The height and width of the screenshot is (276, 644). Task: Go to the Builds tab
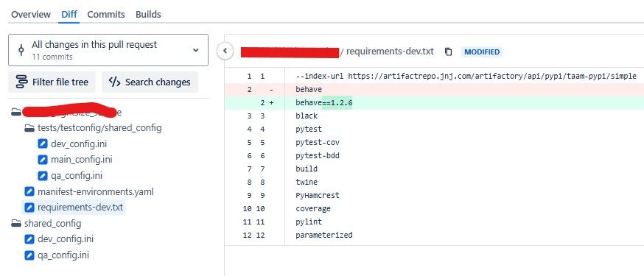(x=148, y=15)
